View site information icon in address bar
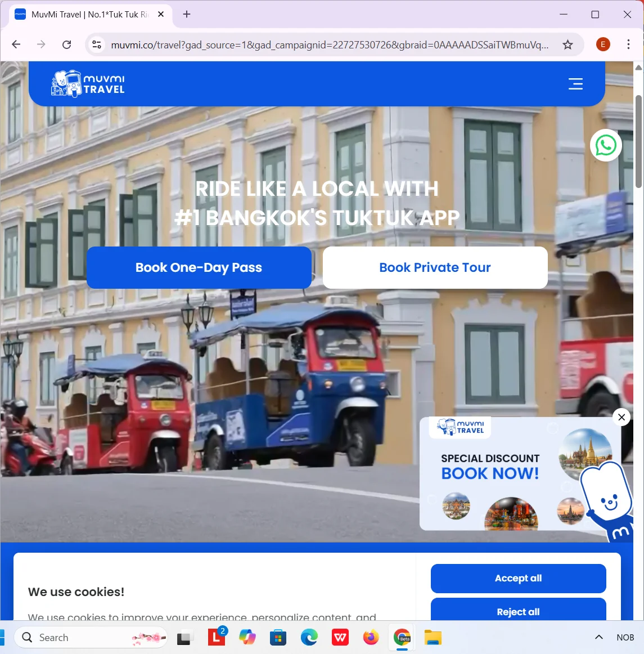 [96, 44]
